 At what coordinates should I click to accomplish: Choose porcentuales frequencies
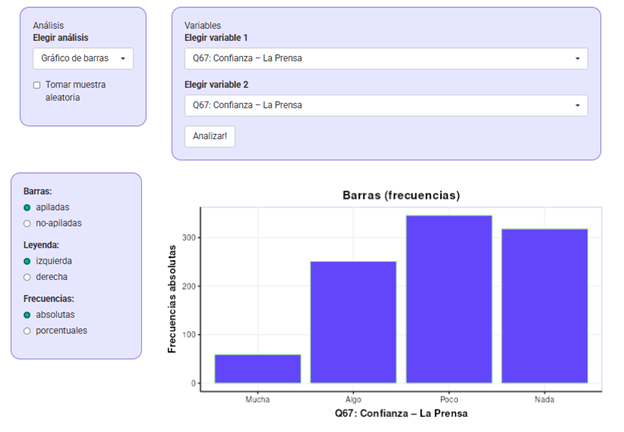[27, 330]
